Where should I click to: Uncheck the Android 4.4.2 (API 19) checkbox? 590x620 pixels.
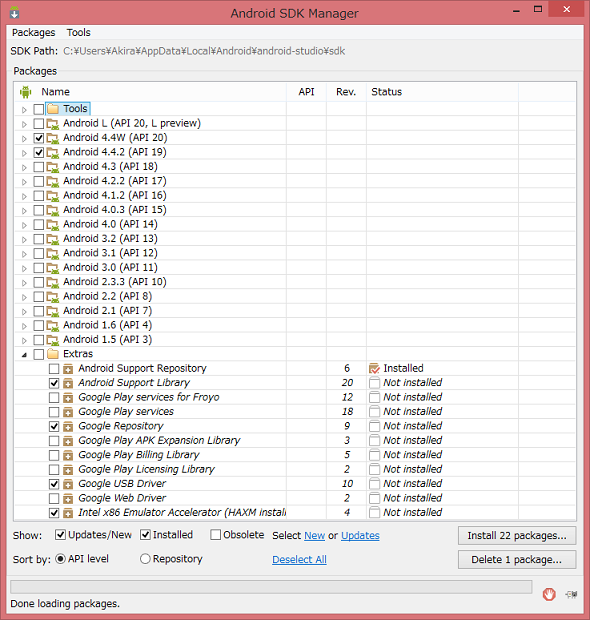(x=39, y=153)
